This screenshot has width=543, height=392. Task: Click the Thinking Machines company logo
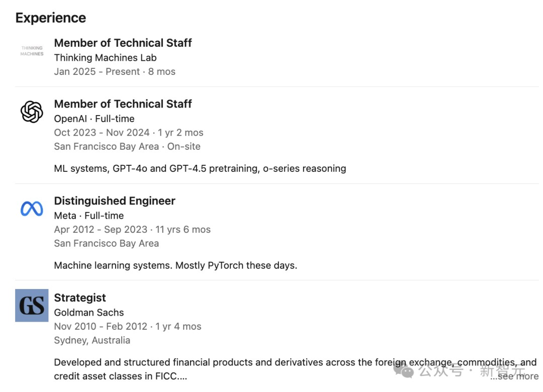tap(32, 51)
